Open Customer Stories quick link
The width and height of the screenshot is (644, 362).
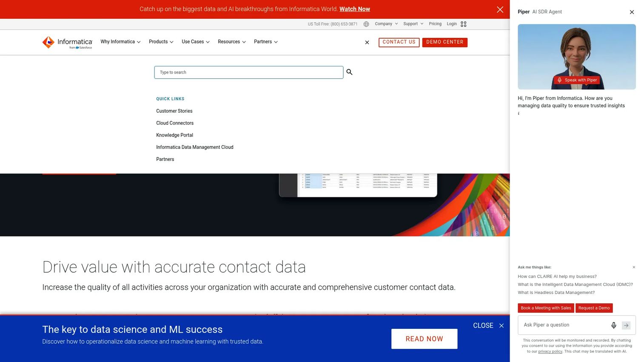(x=174, y=111)
